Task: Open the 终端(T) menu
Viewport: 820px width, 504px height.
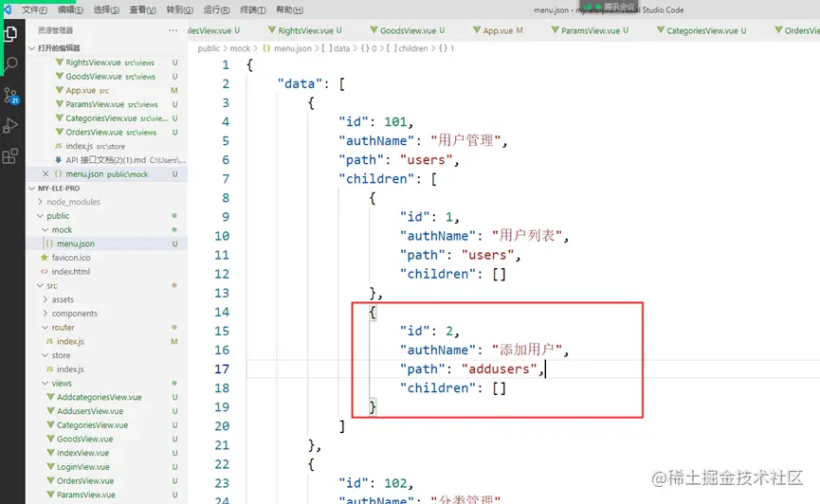Action: pos(252,9)
